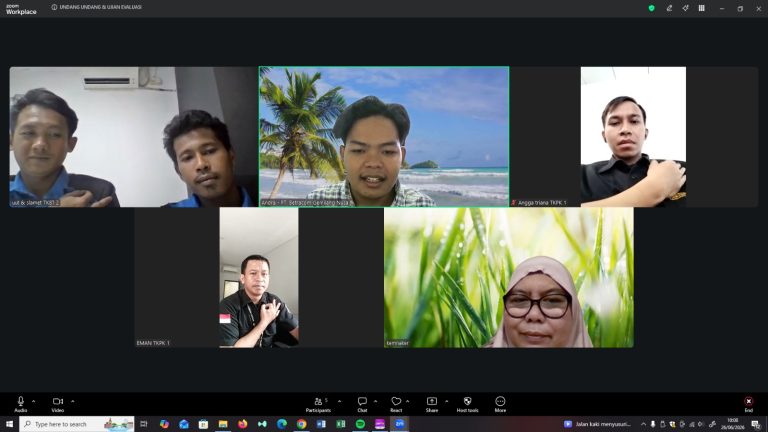The width and height of the screenshot is (768, 432).
Task: Click the annotate pen icon in title bar
Action: click(x=669, y=8)
